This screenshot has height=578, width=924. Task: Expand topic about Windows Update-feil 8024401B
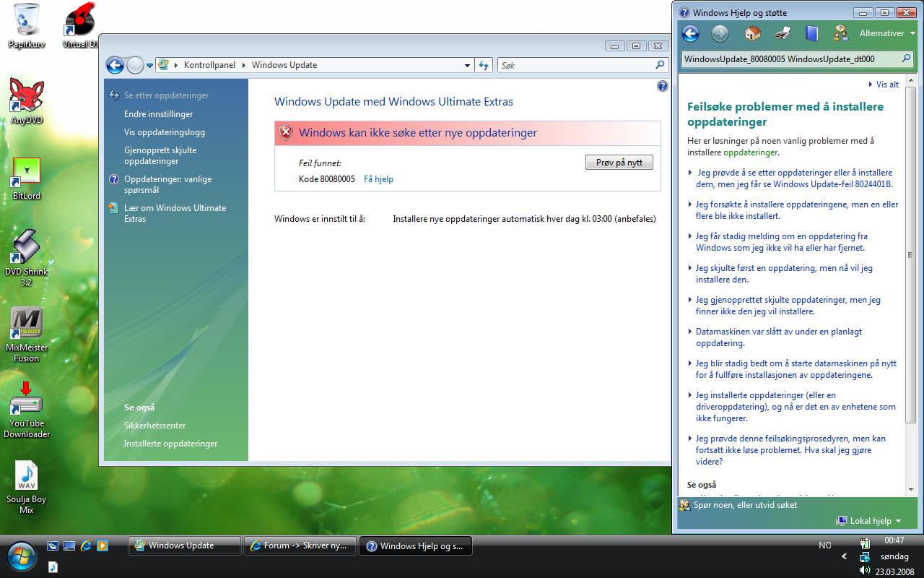[x=794, y=178]
